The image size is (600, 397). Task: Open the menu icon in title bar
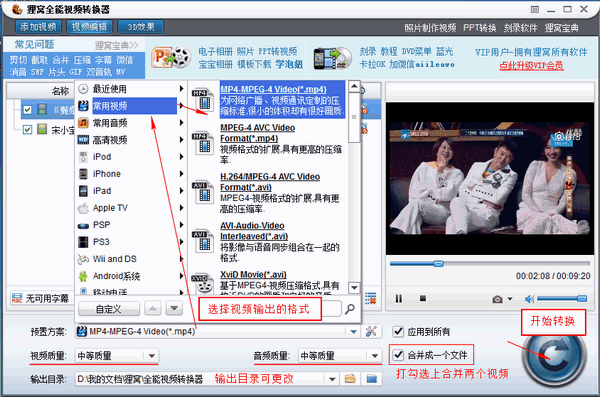click(x=535, y=10)
